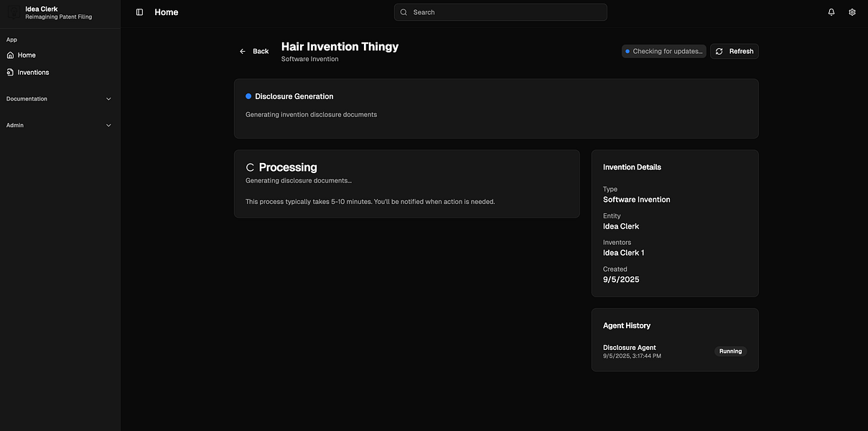The image size is (868, 431).
Task: Click the Home house icon in sidebar
Action: (10, 55)
